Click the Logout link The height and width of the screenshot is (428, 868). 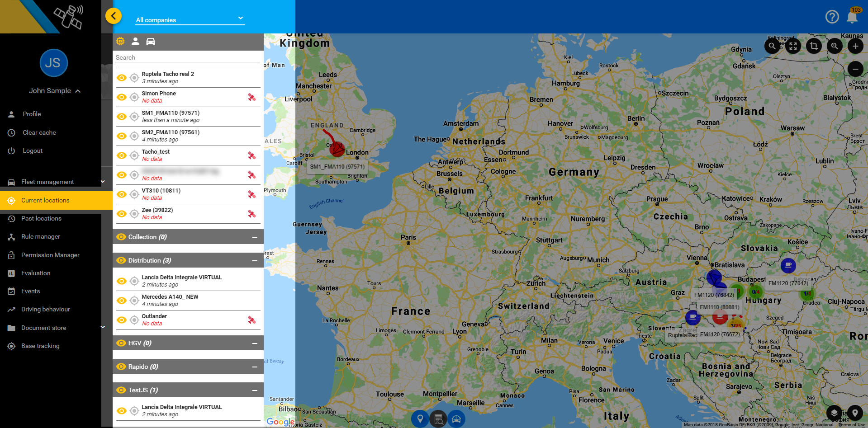[x=33, y=151]
